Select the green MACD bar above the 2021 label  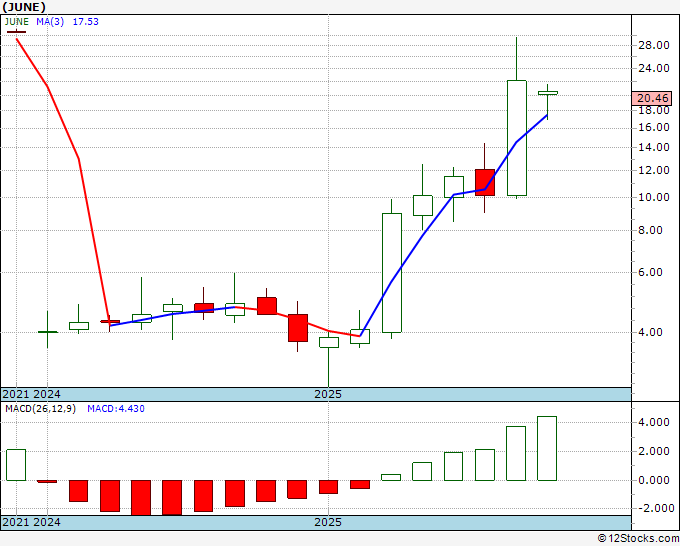tap(16, 465)
